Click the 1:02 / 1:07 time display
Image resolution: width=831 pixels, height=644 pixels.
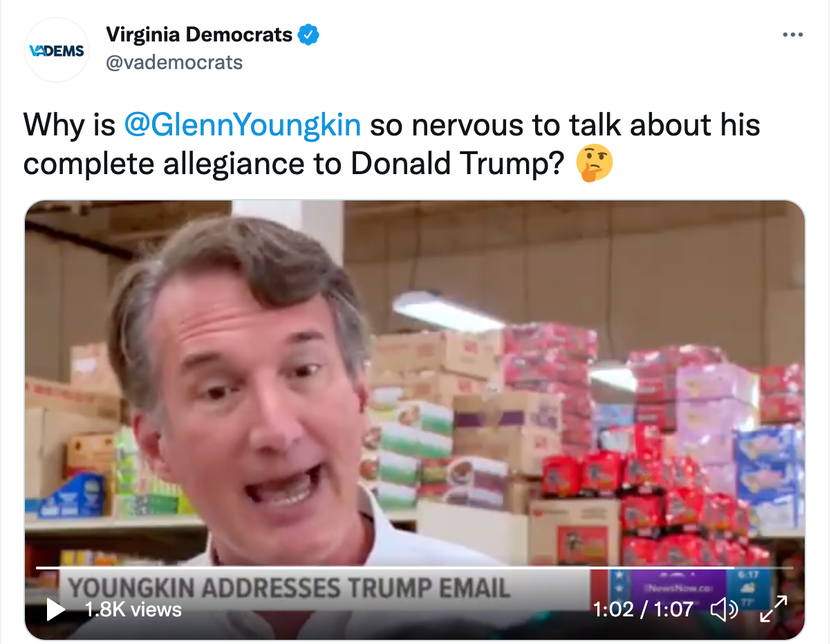coord(642,609)
